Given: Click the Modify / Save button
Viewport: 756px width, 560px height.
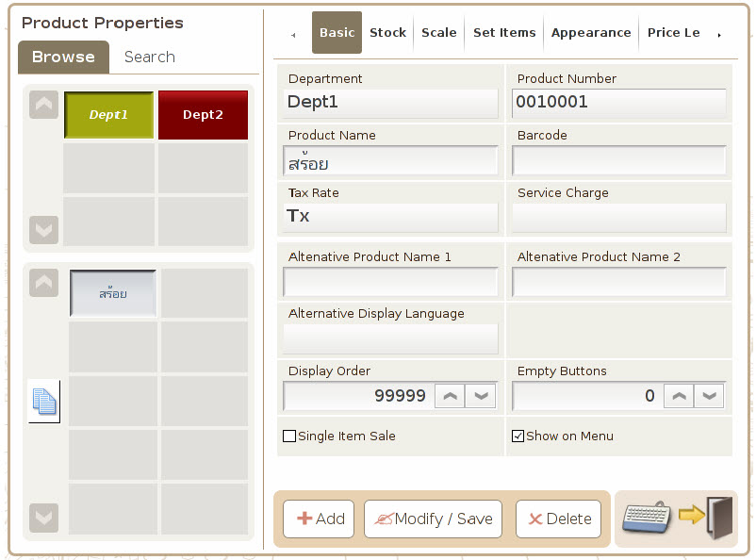Looking at the screenshot, I should click(x=433, y=519).
